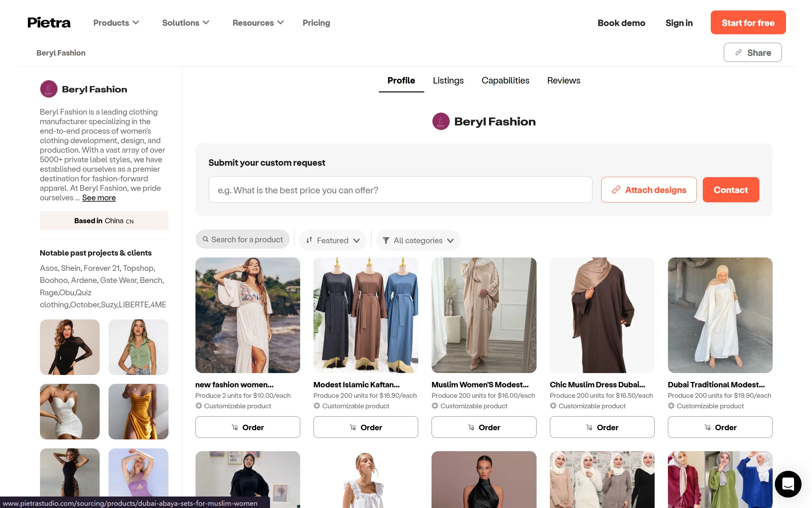
Task: Click the funnel filter icon beside All categories
Action: tap(386, 240)
